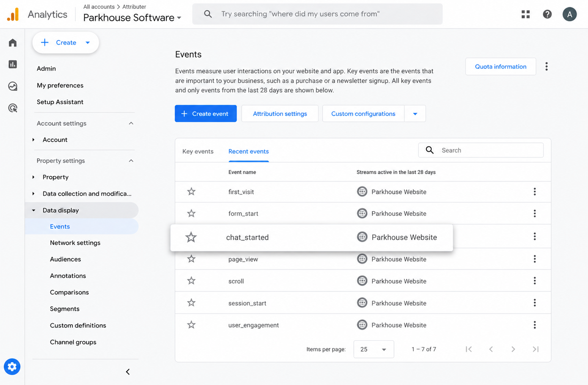The height and width of the screenshot is (385, 588).
Task: Click the Admin gear icon
Action: [12, 367]
